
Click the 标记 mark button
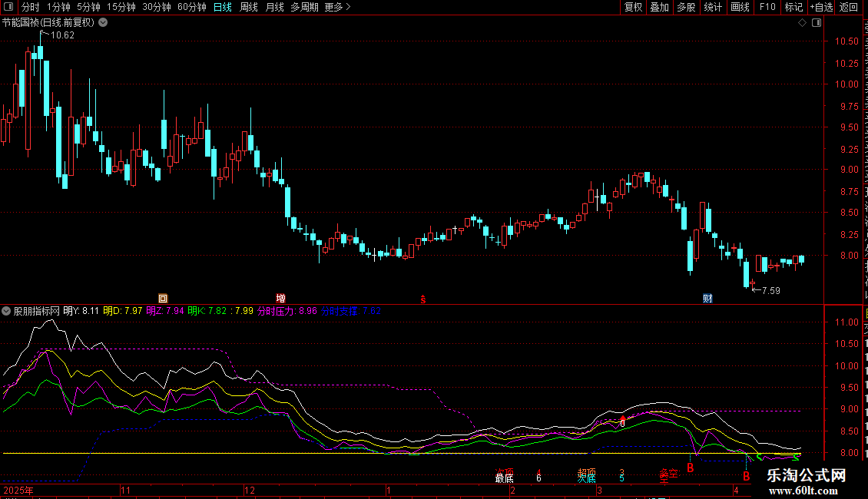point(793,7)
